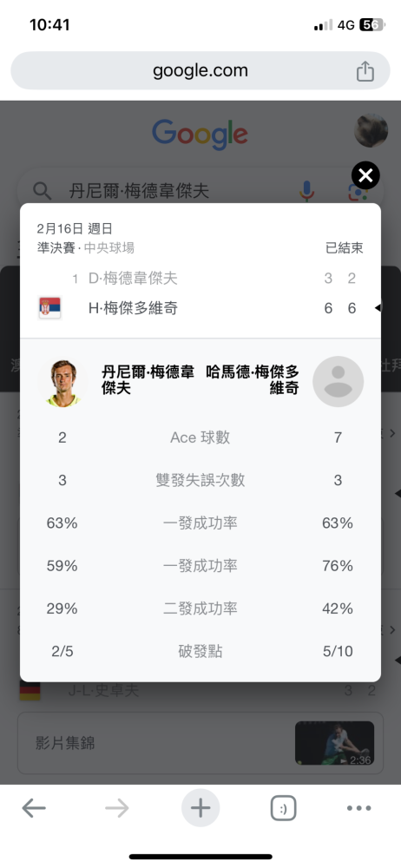Tap the google.com address bar
Viewport: 401px width, 868px height.
[200, 71]
